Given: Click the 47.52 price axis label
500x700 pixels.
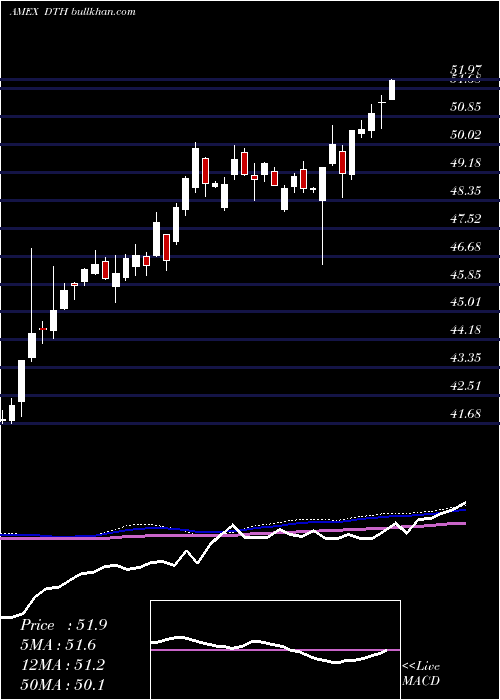Looking at the screenshot, I should pos(465,218).
